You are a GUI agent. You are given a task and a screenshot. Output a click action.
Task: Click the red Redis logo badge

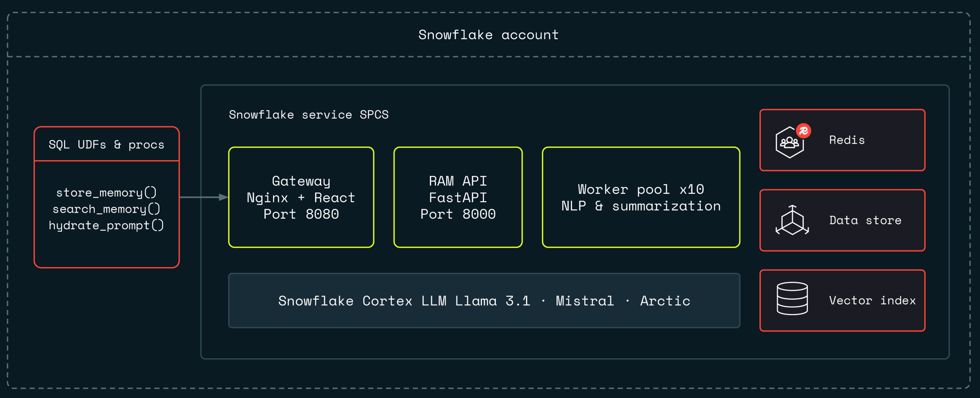(803, 131)
